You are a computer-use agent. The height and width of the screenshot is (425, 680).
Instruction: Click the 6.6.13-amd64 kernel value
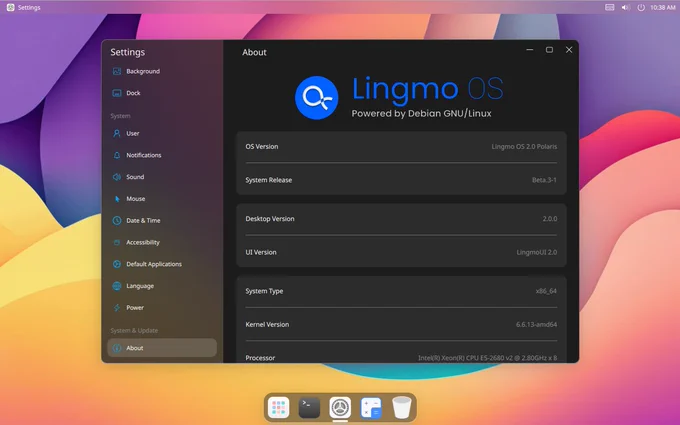[536, 324]
